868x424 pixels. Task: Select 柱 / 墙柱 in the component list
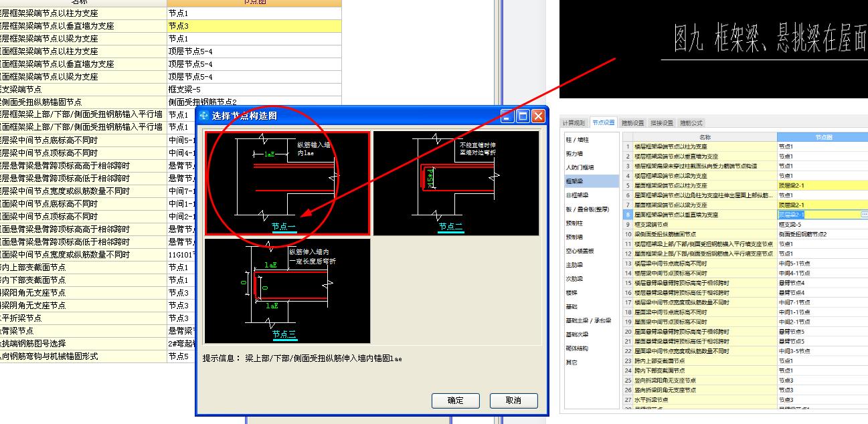pos(592,140)
